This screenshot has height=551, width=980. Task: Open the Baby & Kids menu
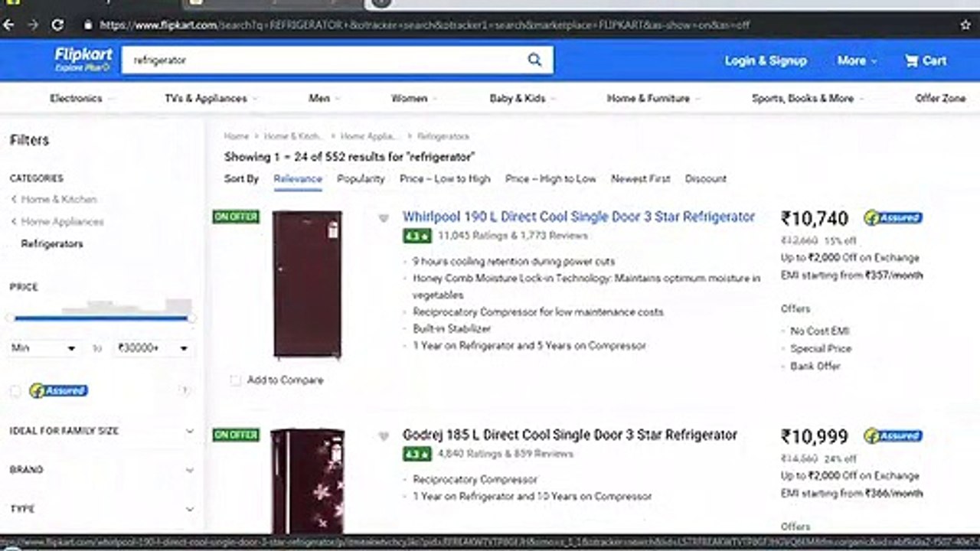pyautogui.click(x=523, y=98)
